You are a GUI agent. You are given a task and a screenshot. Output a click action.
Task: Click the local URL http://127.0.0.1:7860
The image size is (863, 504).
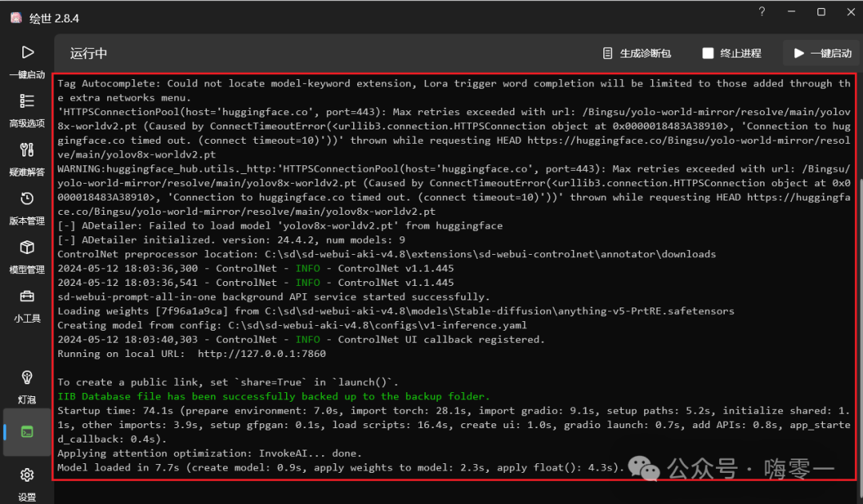[x=261, y=354]
